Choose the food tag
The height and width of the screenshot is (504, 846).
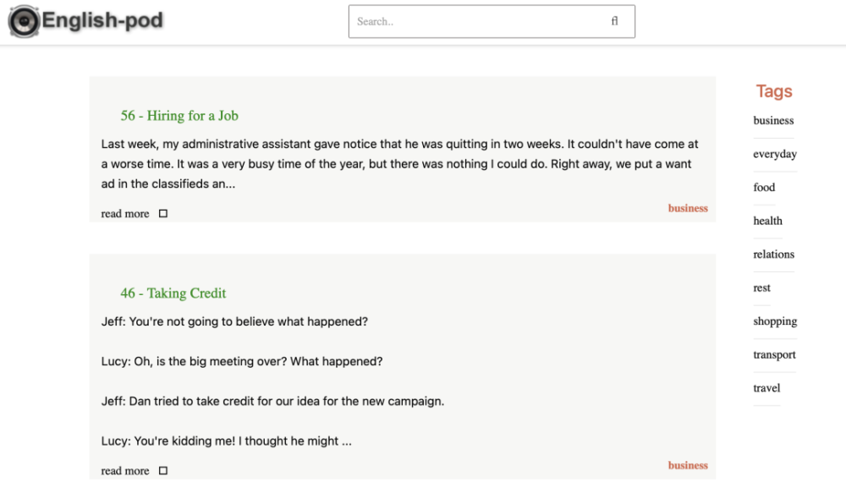coord(764,187)
